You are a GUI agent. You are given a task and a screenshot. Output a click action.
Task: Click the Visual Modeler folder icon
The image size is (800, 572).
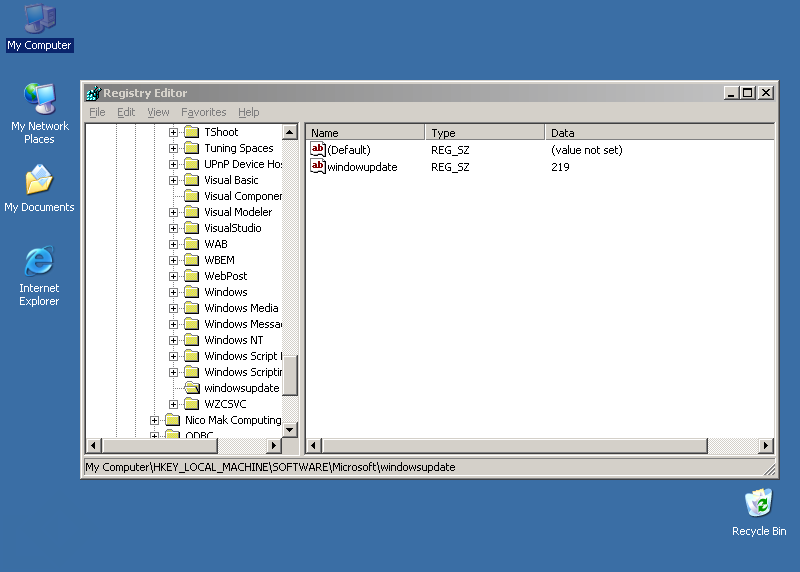point(192,212)
